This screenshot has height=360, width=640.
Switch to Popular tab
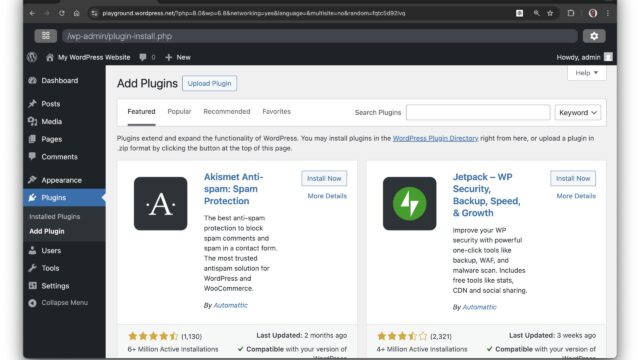coord(179,111)
